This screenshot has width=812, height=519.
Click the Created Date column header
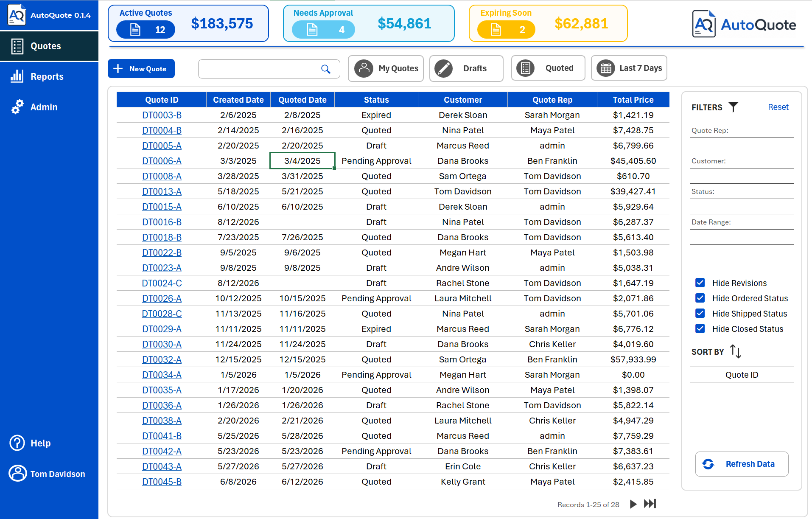238,100
